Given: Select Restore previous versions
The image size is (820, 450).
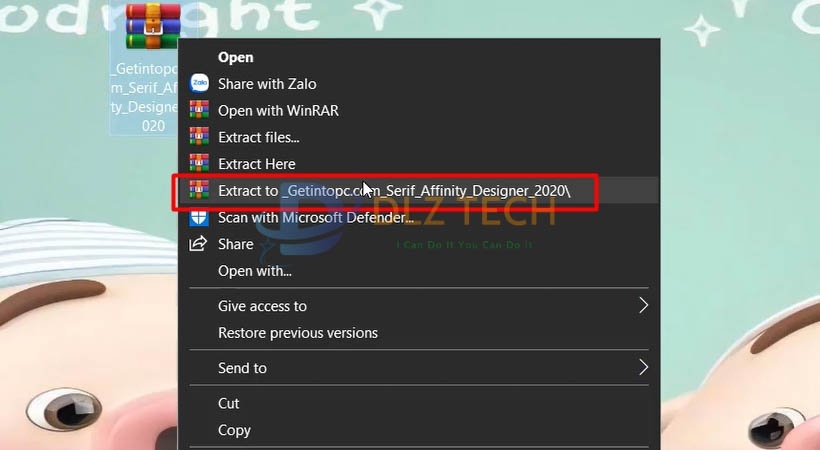Looking at the screenshot, I should click(418, 333).
